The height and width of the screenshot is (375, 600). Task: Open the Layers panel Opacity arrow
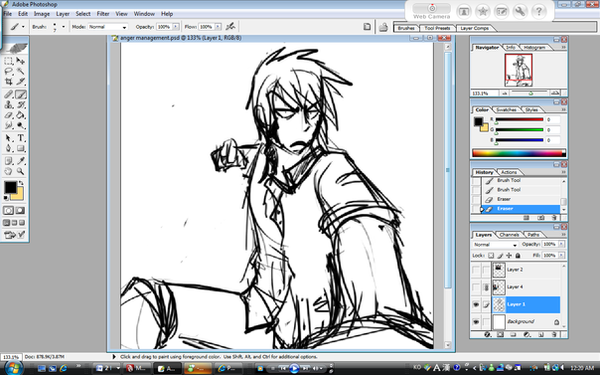(561, 244)
